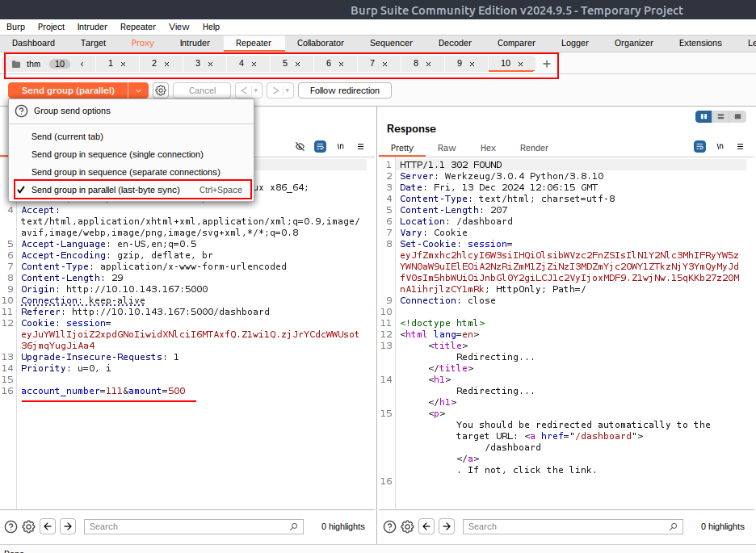The height and width of the screenshot is (553, 756).
Task: Go to next search match in request
Action: (68, 526)
